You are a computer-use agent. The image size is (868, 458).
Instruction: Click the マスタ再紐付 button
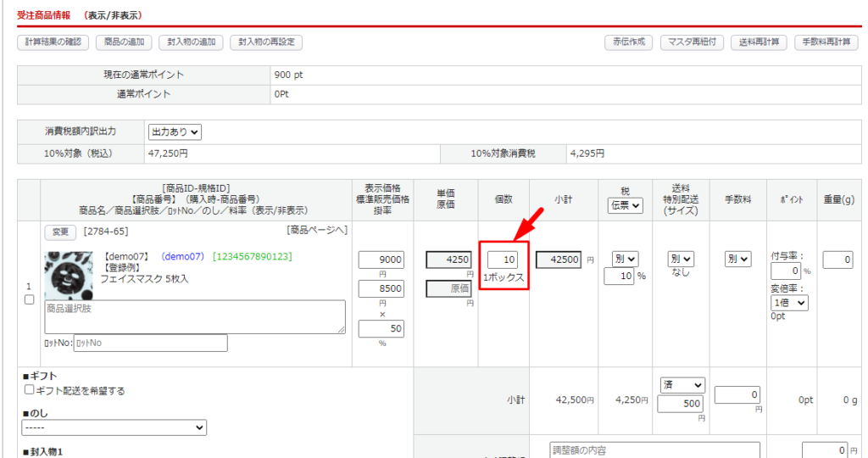(693, 42)
